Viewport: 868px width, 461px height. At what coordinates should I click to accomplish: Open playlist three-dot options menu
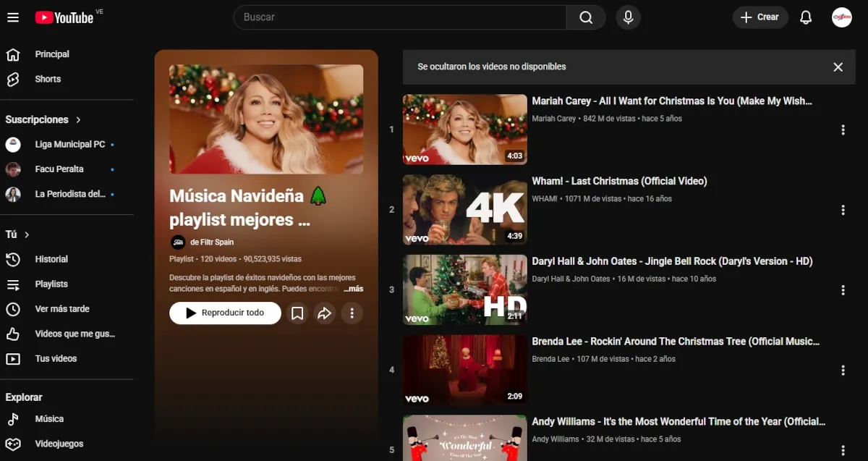click(x=352, y=313)
